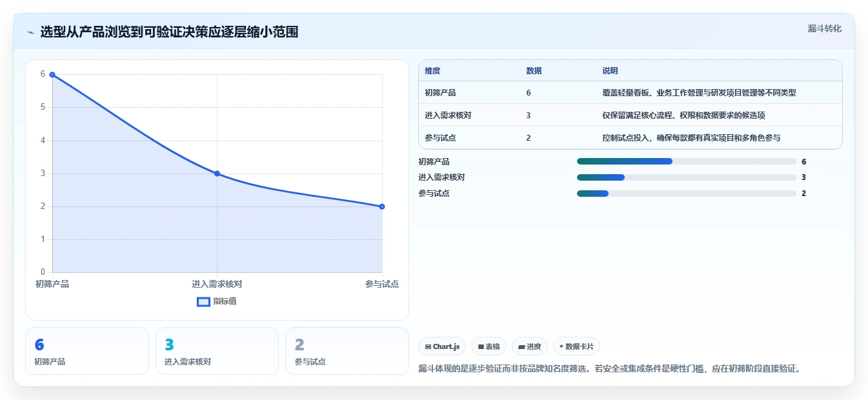Click the table value 2 for 参与试点
This screenshot has width=868, height=400.
[529, 138]
